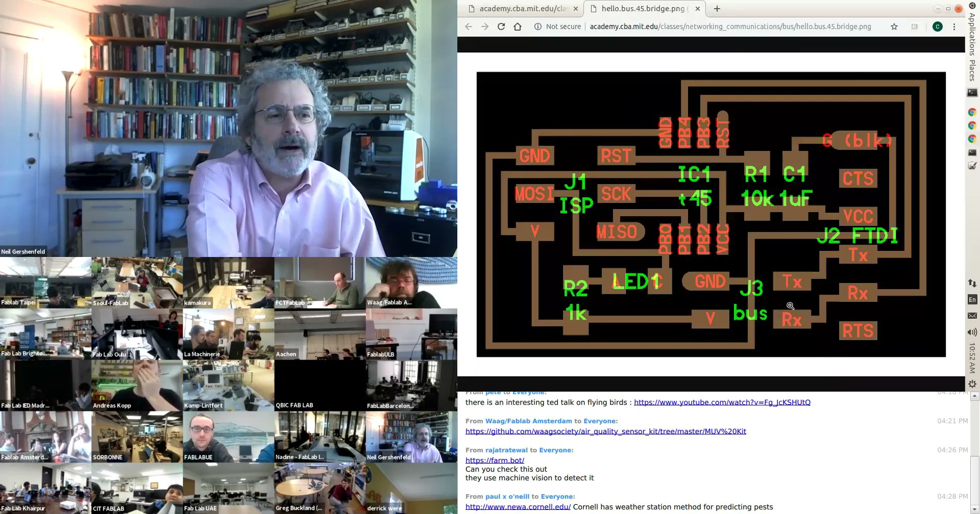980x514 pixels.
Task: Toggle the bookmark star for this page
Action: [894, 26]
